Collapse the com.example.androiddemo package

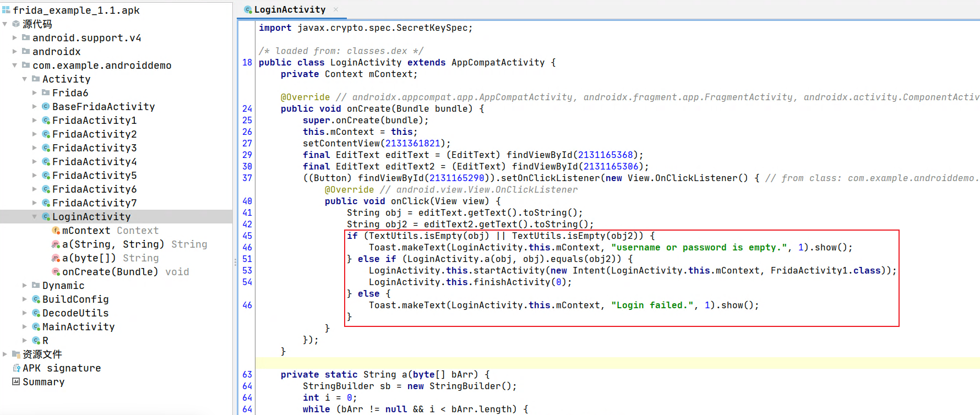click(15, 65)
